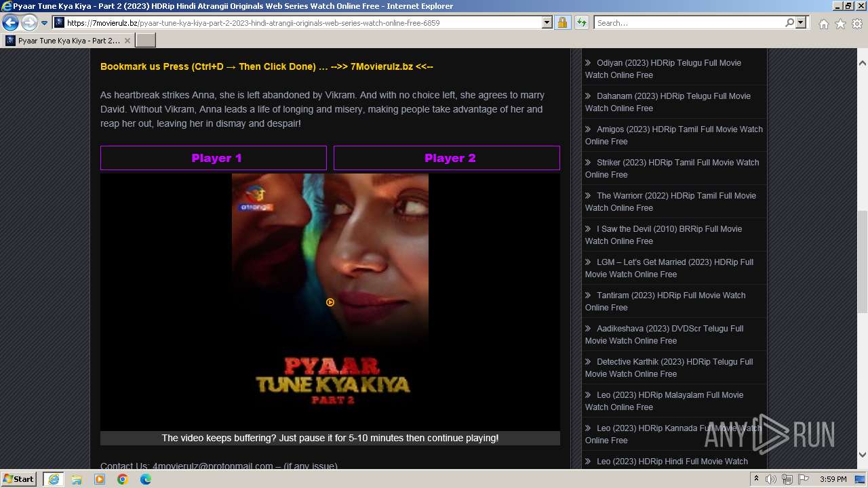Click the Contact Us email text
The width and height of the screenshot is (868, 488).
click(219, 466)
